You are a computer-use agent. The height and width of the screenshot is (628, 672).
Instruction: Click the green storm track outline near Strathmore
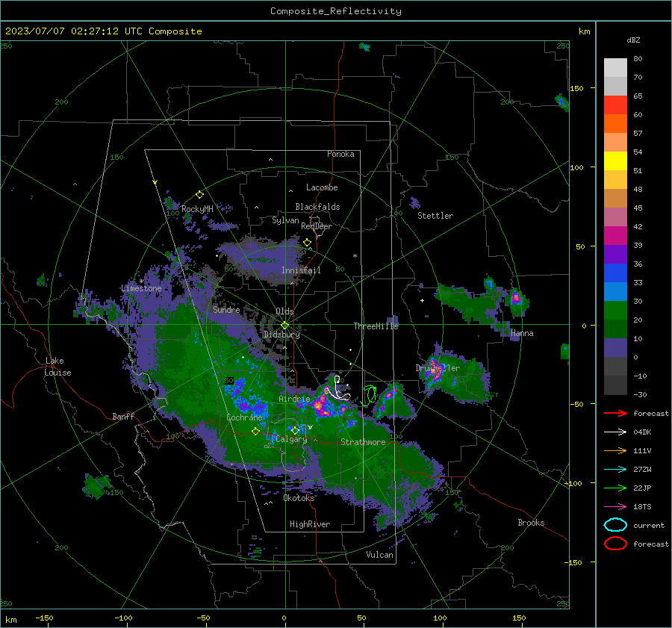click(369, 395)
